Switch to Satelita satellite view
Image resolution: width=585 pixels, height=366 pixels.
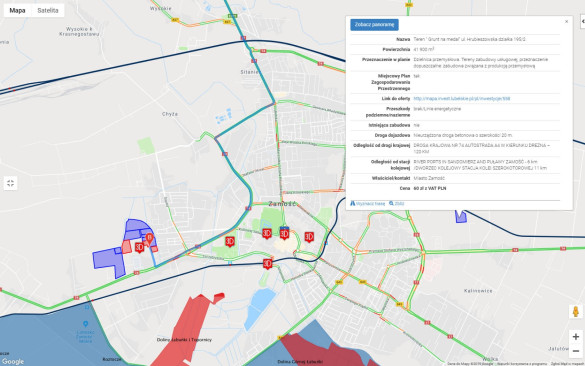[48, 10]
